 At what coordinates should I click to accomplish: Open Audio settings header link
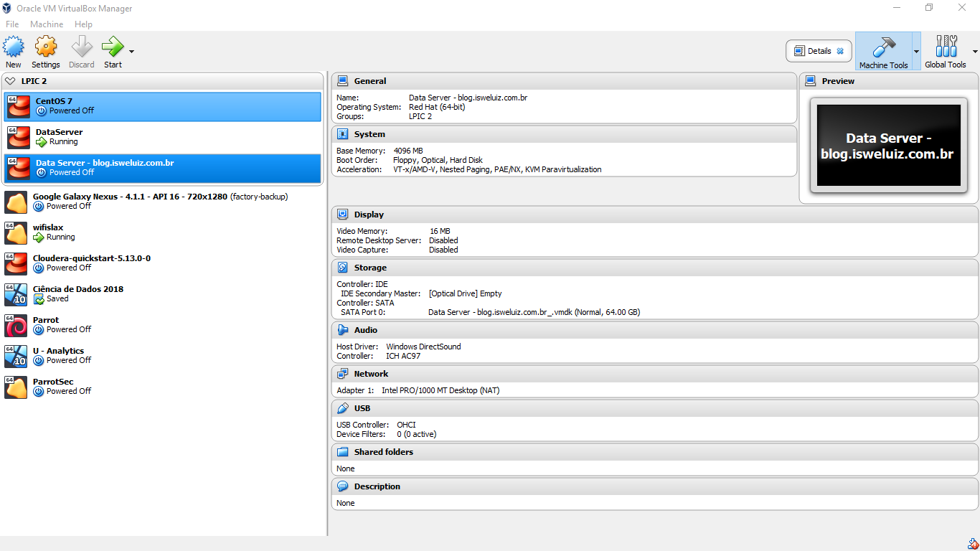tap(366, 330)
